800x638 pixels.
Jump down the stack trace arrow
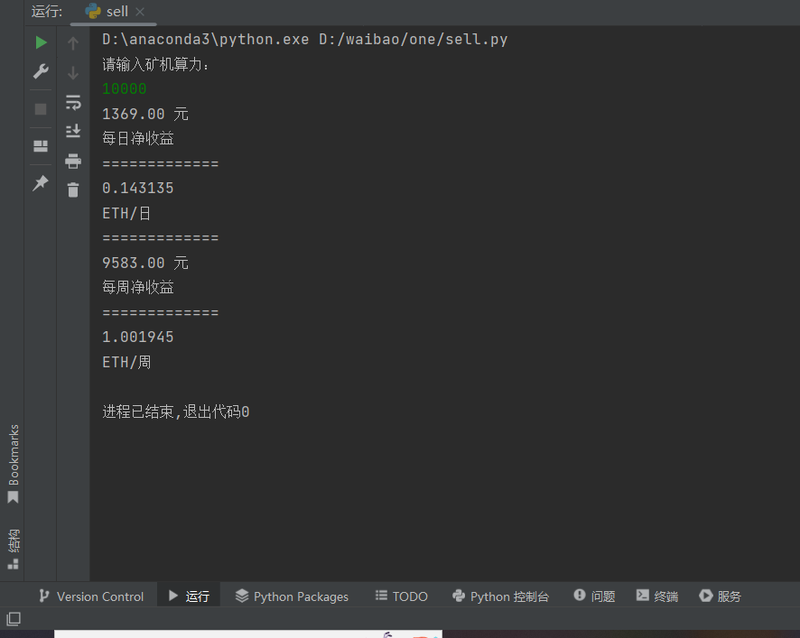tap(73, 73)
